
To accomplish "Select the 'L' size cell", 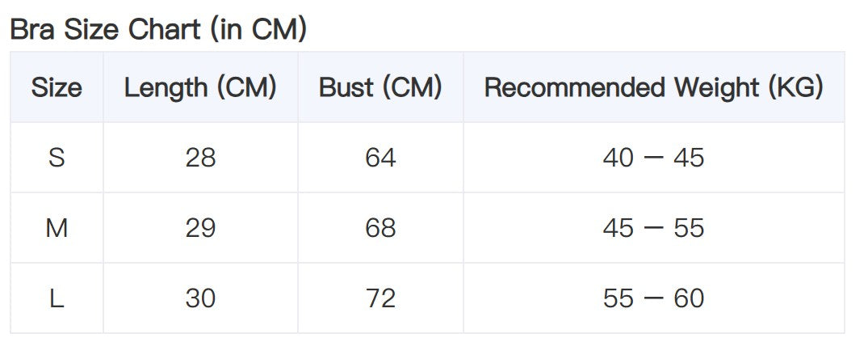I will [57, 298].
